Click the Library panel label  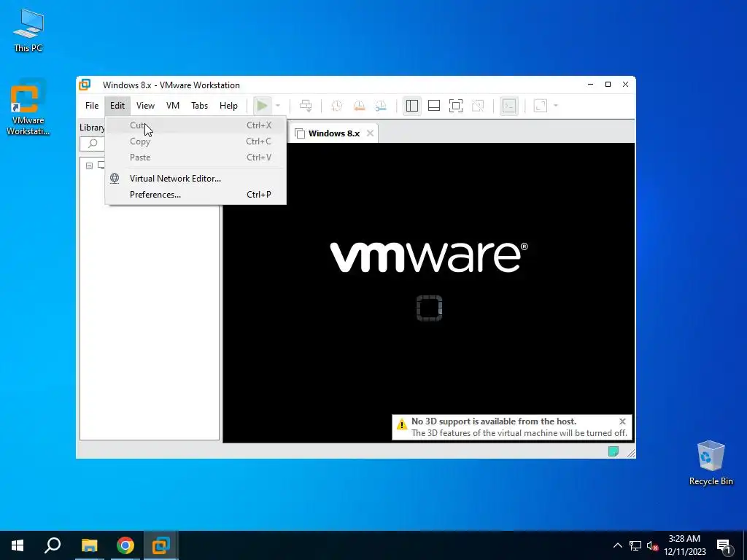pos(92,127)
